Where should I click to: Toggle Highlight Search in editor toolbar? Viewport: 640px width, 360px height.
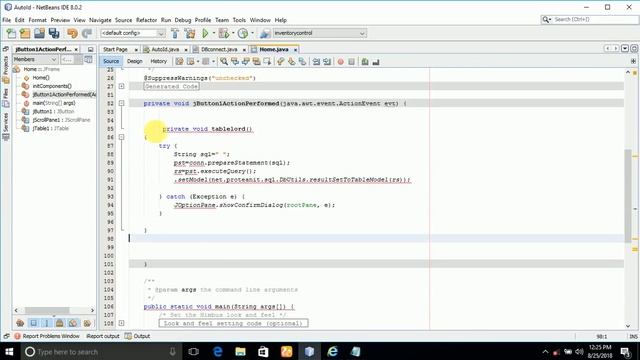pos(256,62)
